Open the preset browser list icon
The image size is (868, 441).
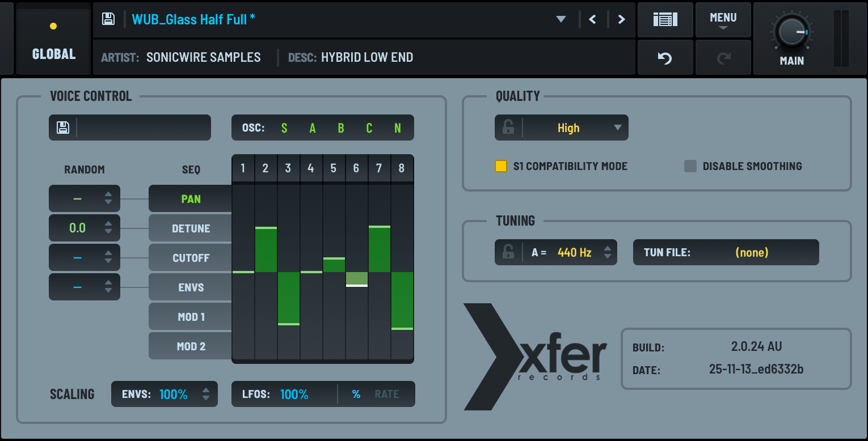665,20
